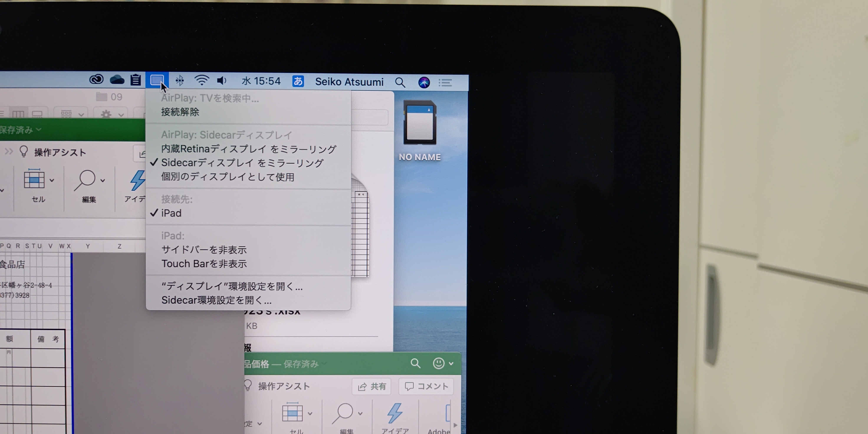
Task: Click the Ideas lightning icon in lower Excel window
Action: point(395,413)
